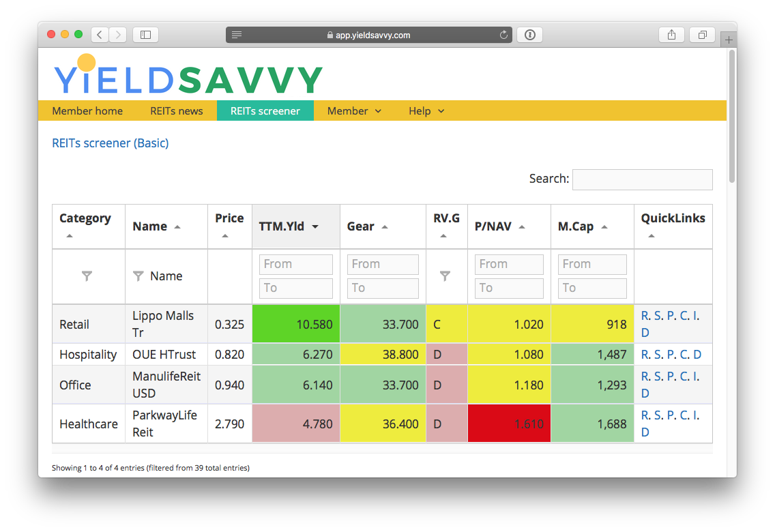
Task: Click the Reader view icon in address bar
Action: click(237, 35)
